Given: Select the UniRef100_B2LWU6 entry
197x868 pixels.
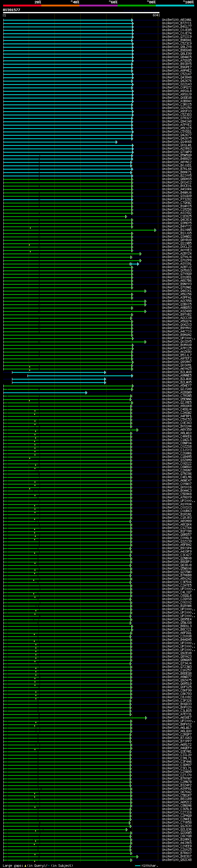Looking at the screenshot, I should pyautogui.click(x=177, y=379).
